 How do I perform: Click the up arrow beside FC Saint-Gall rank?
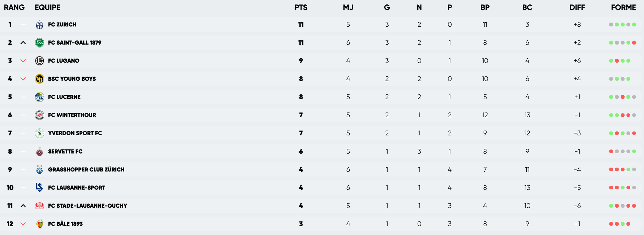23,43
